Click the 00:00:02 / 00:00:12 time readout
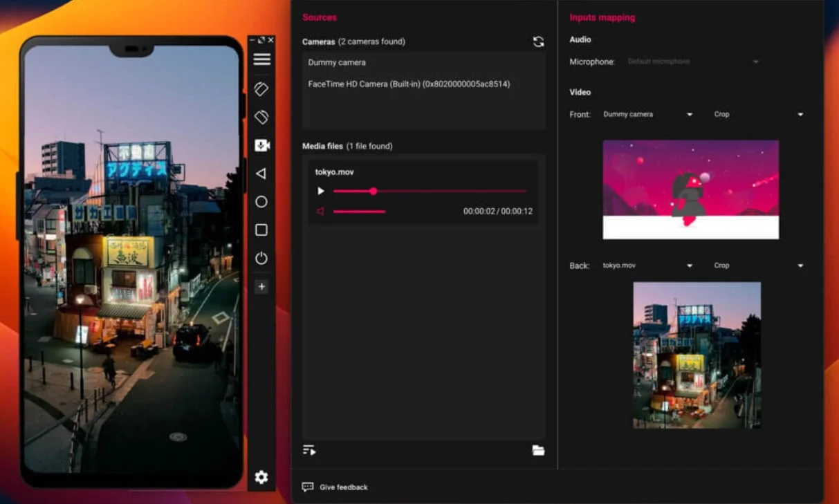Image resolution: width=839 pixels, height=504 pixels. pyautogui.click(x=498, y=212)
